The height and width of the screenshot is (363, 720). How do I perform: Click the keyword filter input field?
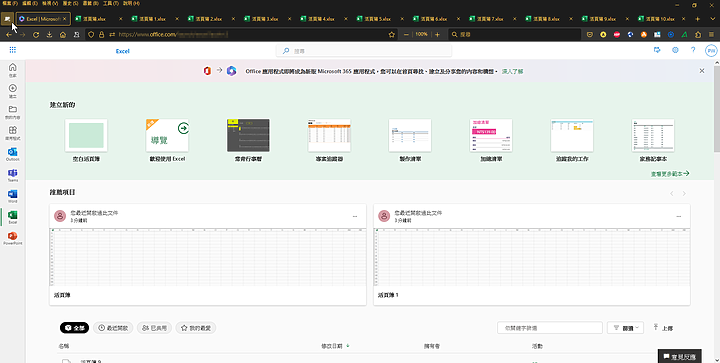(x=550, y=328)
